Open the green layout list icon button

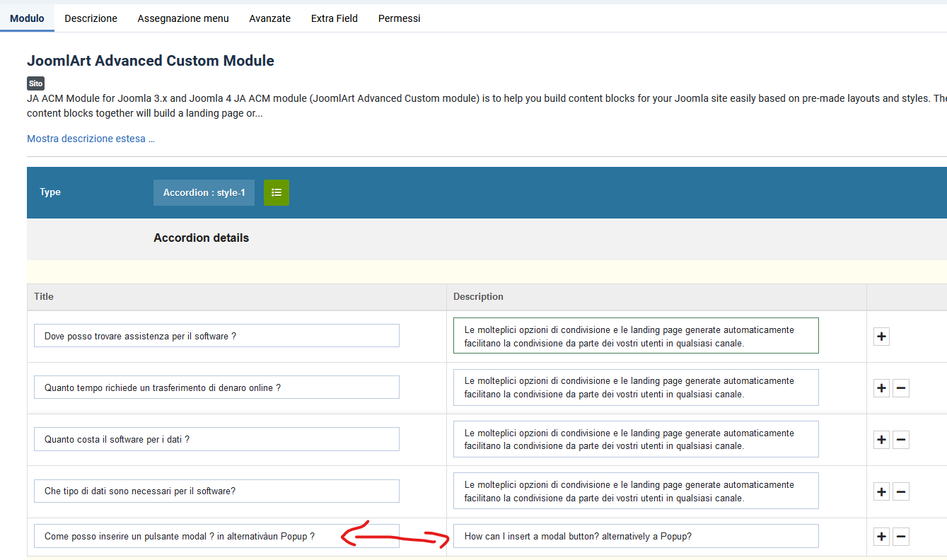277,192
